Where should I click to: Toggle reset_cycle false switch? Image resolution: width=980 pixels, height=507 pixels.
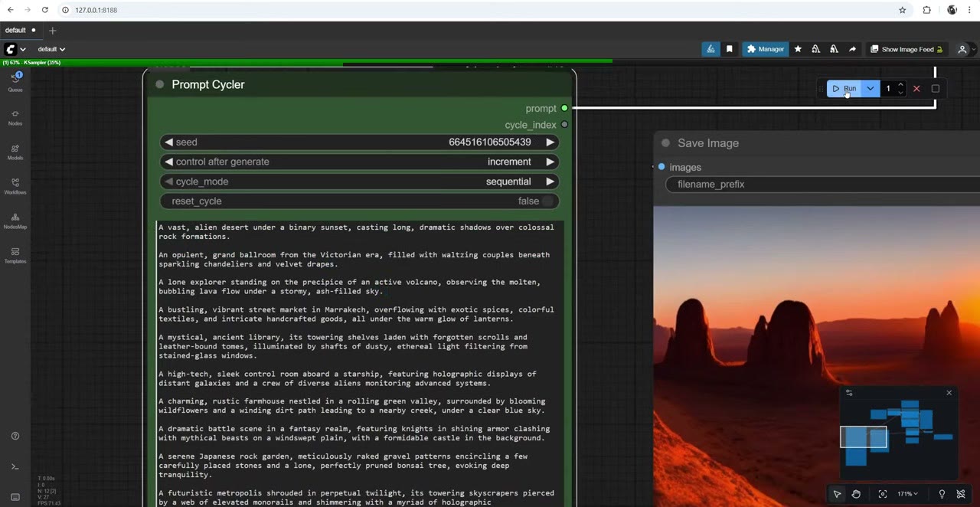click(359, 201)
